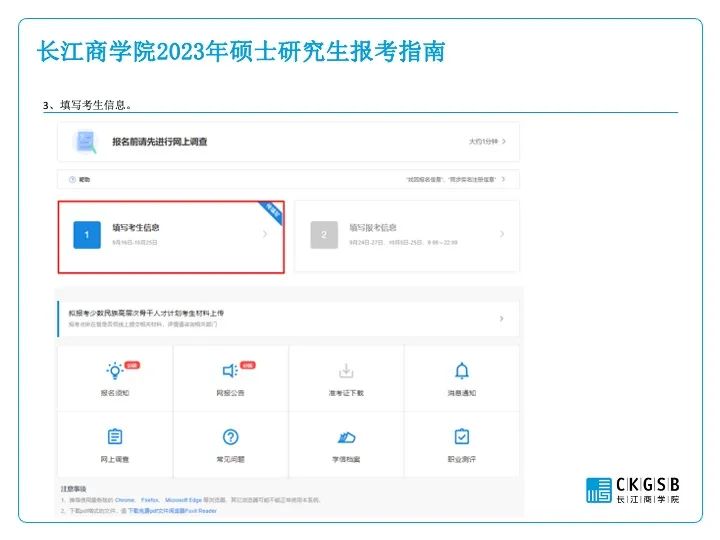720x540 pixels.
Task: Click the 网报公告 label
Action: click(230, 393)
